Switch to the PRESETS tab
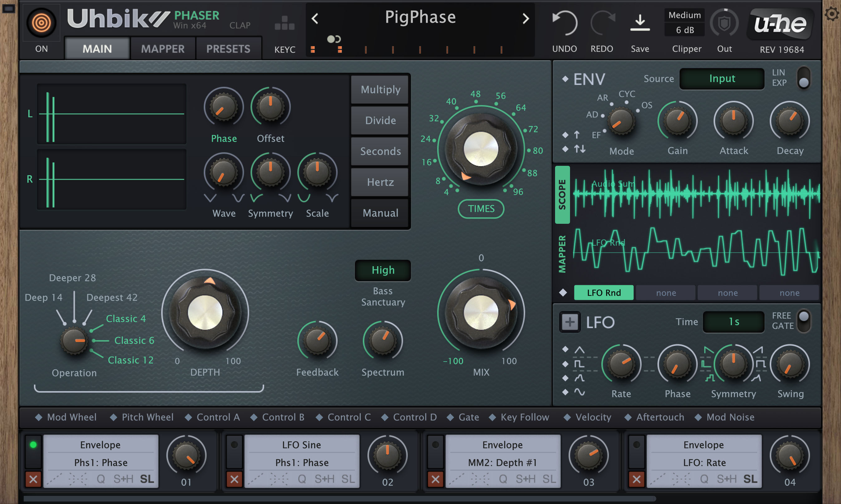841x504 pixels. (x=228, y=49)
